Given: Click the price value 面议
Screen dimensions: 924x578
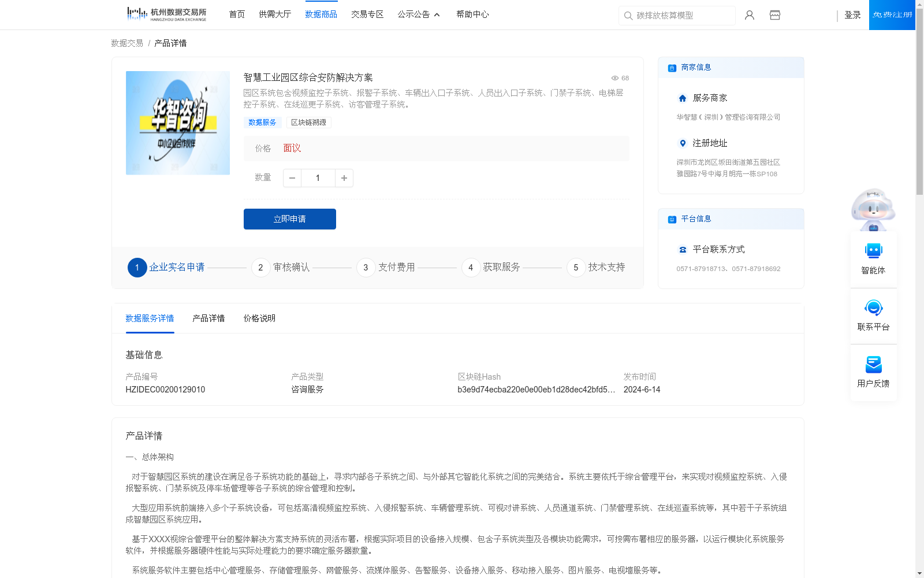Looking at the screenshot, I should tap(292, 149).
